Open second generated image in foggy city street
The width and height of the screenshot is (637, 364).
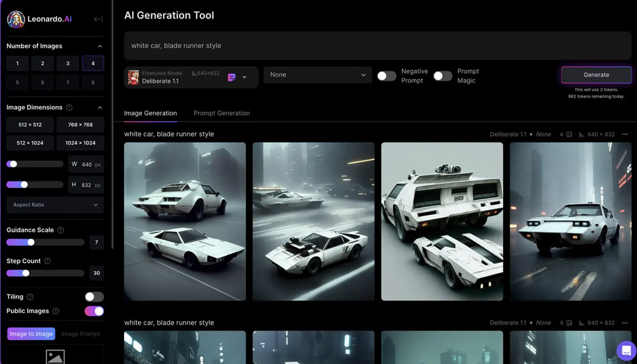coord(313,221)
